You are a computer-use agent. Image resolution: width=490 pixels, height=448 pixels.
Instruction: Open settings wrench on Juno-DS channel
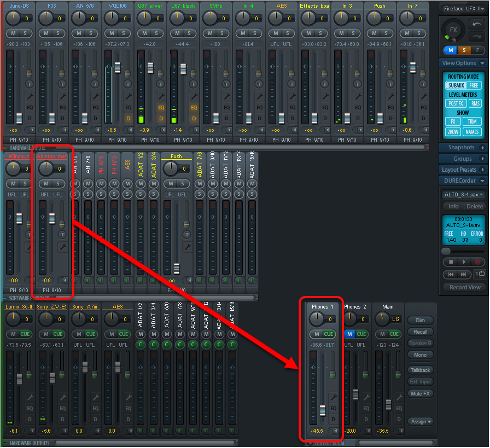(x=30, y=96)
